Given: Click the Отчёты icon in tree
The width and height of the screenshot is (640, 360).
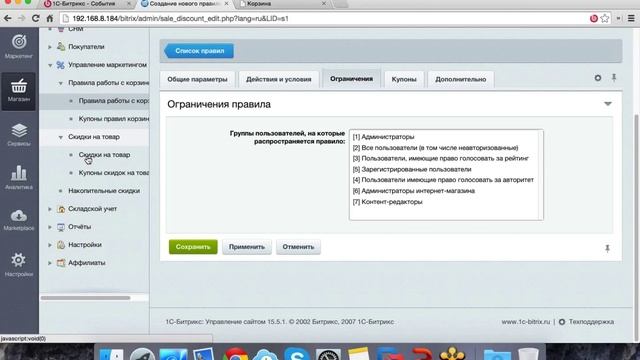Looking at the screenshot, I should (x=61, y=227).
